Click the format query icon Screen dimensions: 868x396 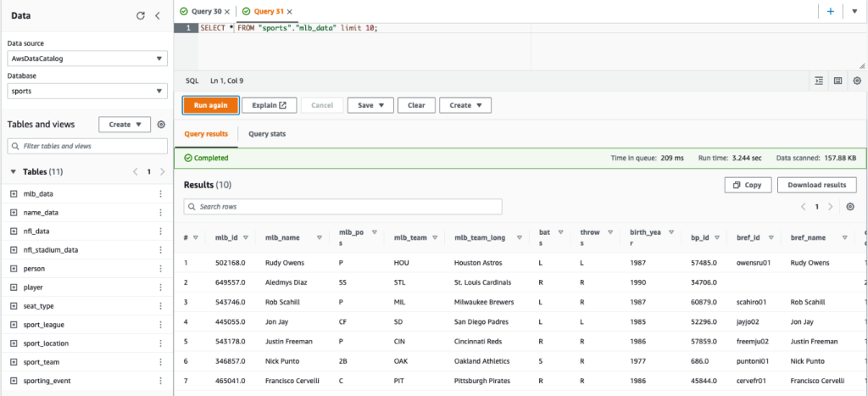coord(820,81)
